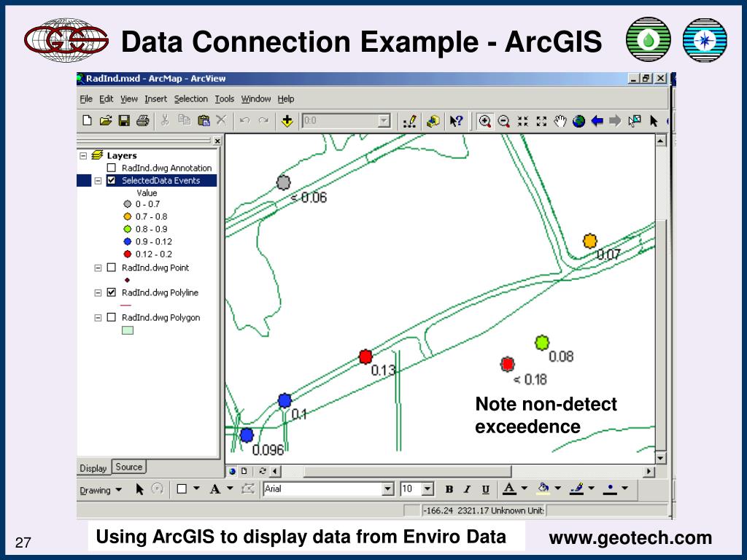Enable RadInd.dwg Point layer checkbox

[112, 267]
